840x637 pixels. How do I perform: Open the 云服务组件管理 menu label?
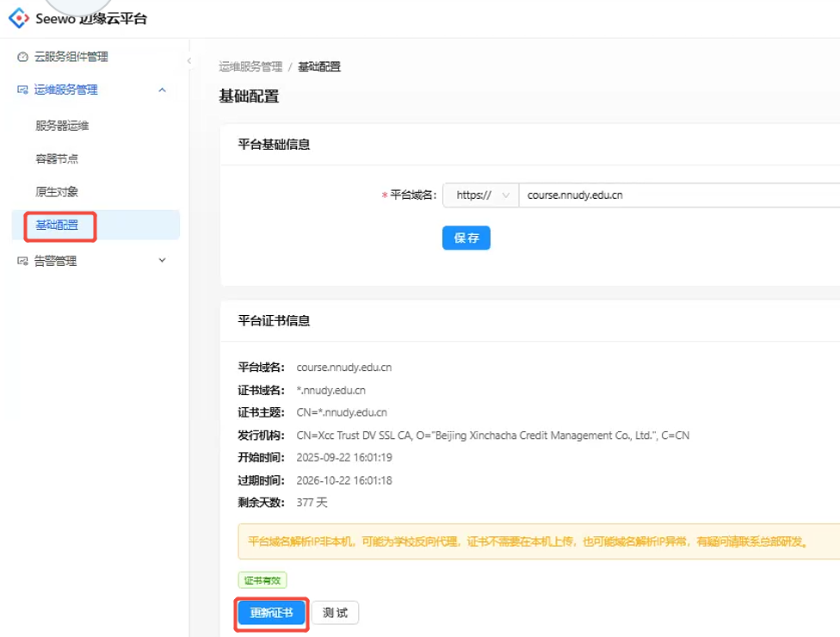coord(71,57)
